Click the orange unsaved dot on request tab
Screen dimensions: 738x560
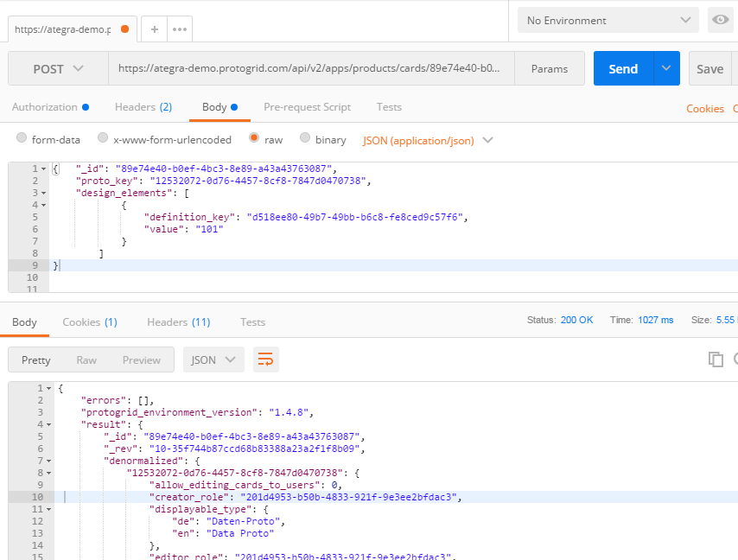pos(124,29)
